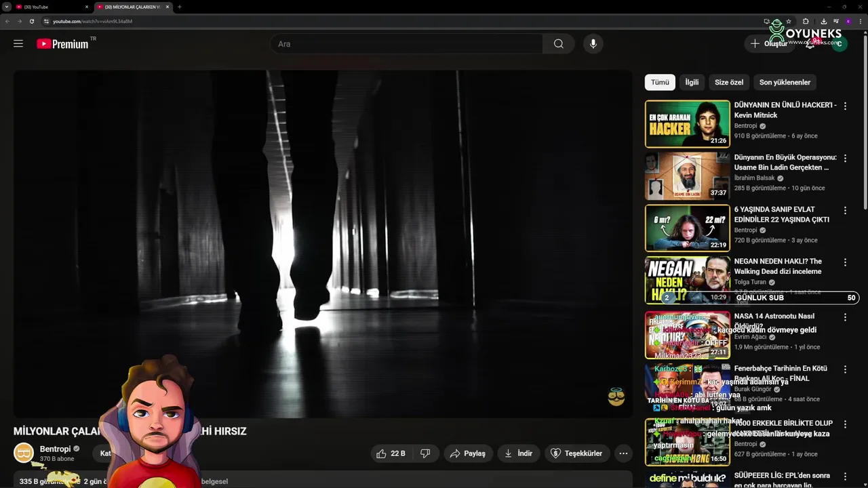Open the tab search chevron dropdown
Screen dimensions: 868x488
[7, 7]
